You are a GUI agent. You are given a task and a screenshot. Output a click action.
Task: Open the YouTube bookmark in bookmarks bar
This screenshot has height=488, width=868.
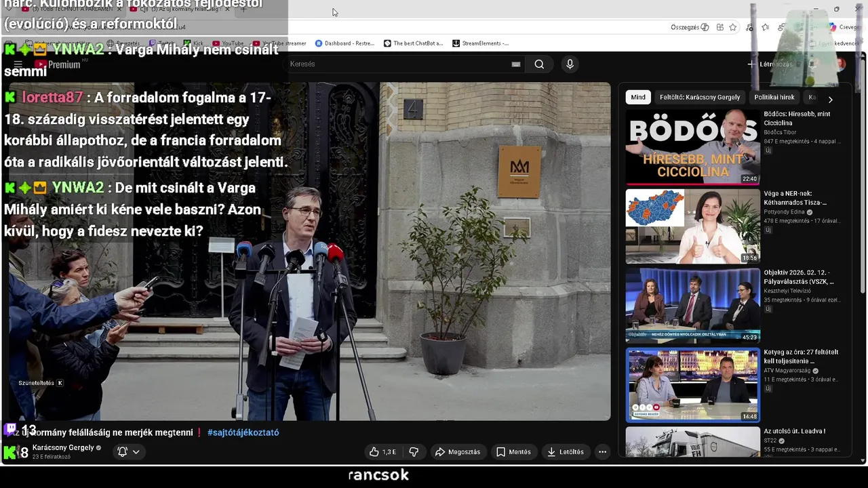228,43
